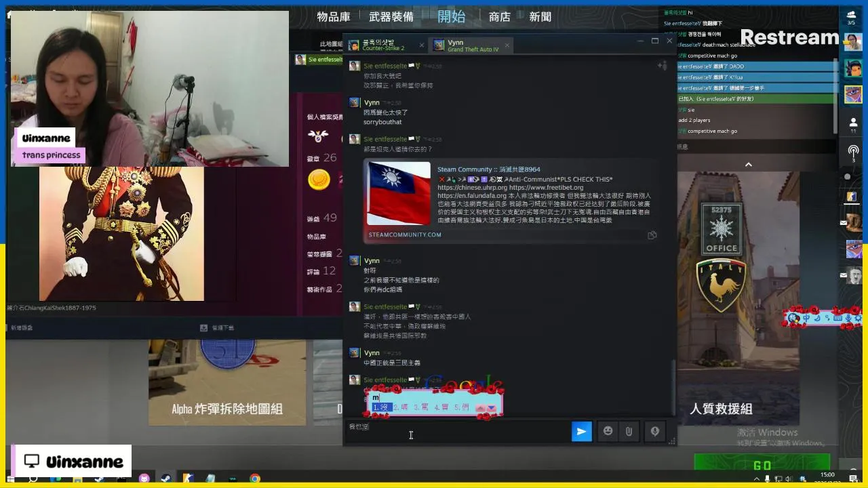This screenshot has width=868, height=488.
Task: Open the notification center in the taskbar
Action: (854, 479)
